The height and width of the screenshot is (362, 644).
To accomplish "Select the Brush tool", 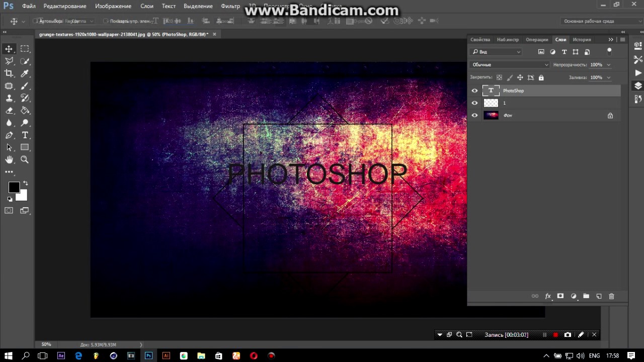I will [25, 86].
